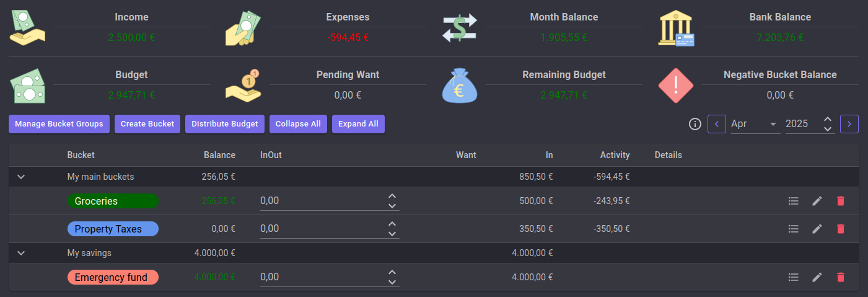Click the Distribute Budget button
Image resolution: width=868 pixels, height=297 pixels.
click(x=225, y=124)
